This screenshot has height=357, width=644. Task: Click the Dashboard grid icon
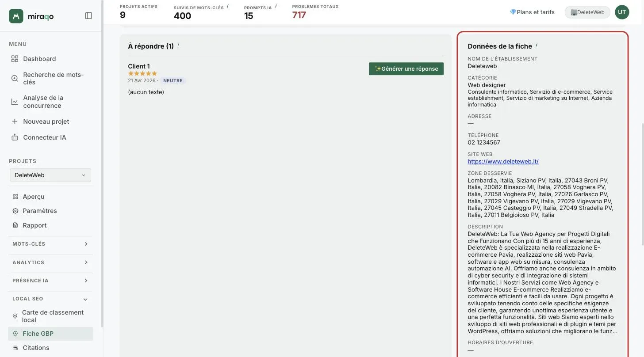15,59
